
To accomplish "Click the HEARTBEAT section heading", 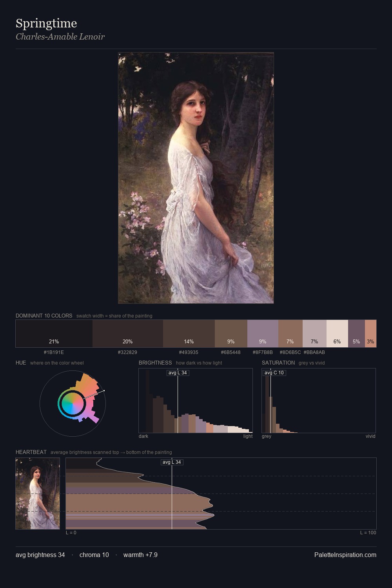I will coord(31,452).
